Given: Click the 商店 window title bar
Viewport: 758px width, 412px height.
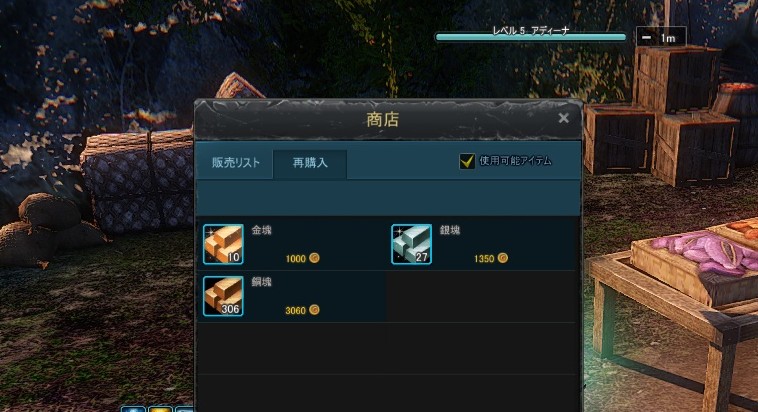Looking at the screenshot, I should (382, 119).
